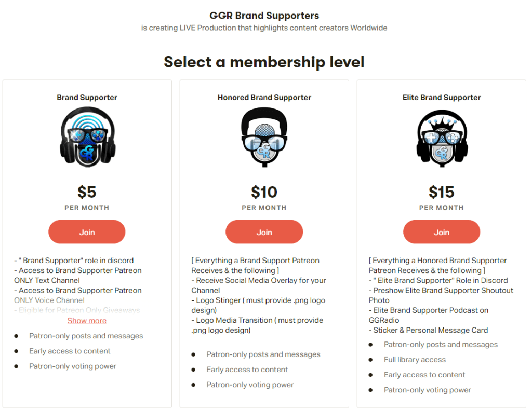The height and width of the screenshot is (410, 532).
Task: Join the $5 Brand Supporter tier
Action: coord(87,232)
